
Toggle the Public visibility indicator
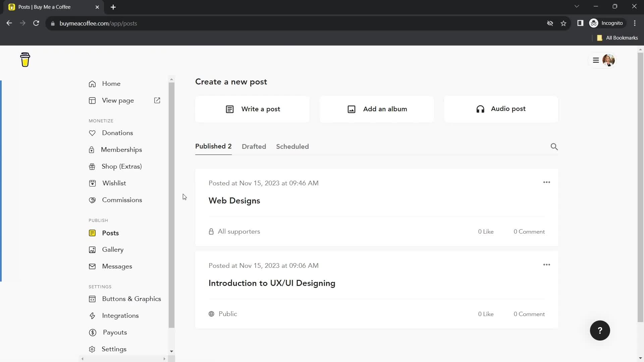tap(223, 314)
